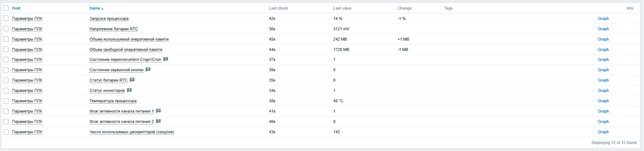Open the Загрузка процессора item link

[109, 18]
